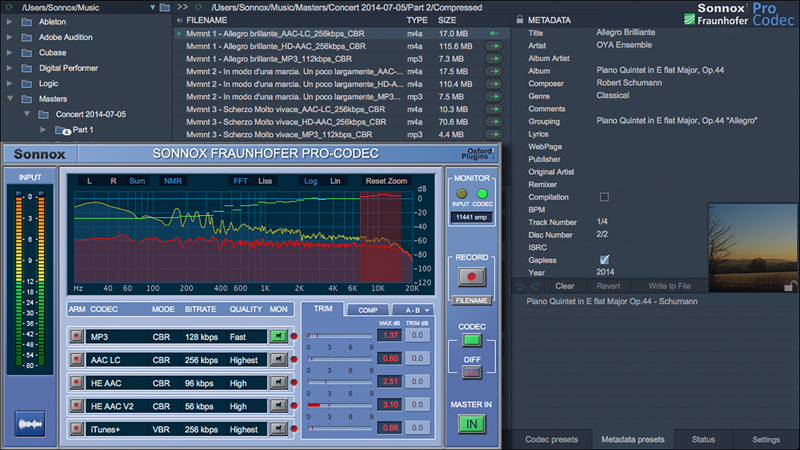Click the MP3 row TRIM dB field
The height and width of the screenshot is (450, 800).
coord(417,335)
